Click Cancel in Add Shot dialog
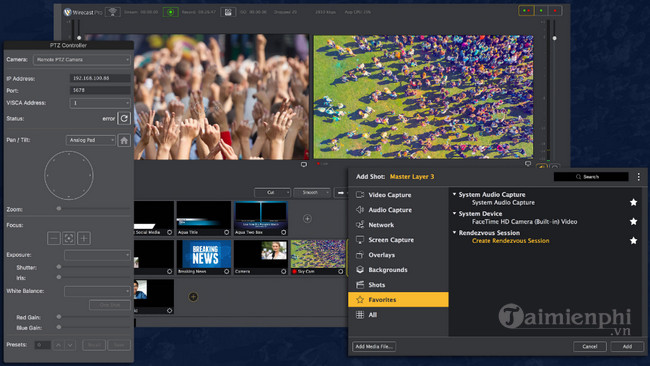The image size is (650, 366). (589, 347)
